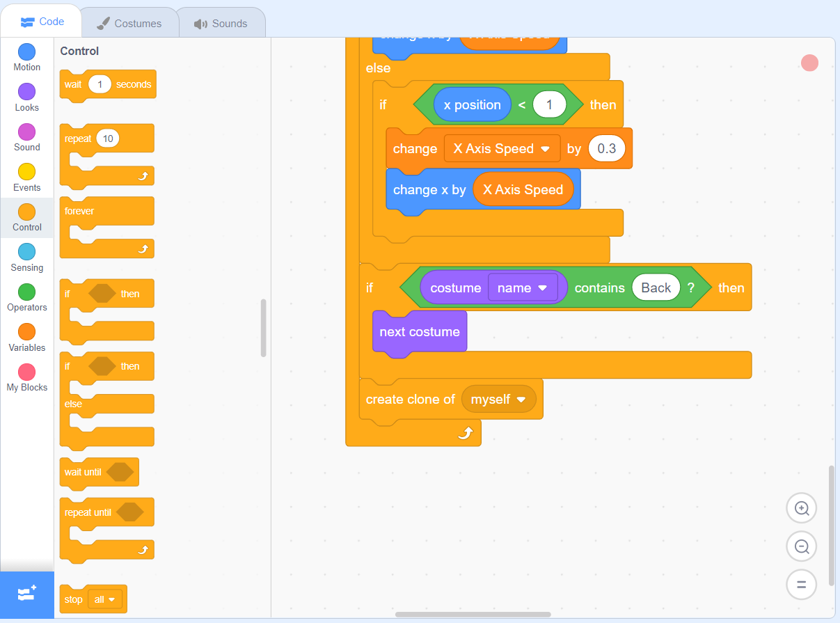Select the Operators blocks category

(26, 298)
